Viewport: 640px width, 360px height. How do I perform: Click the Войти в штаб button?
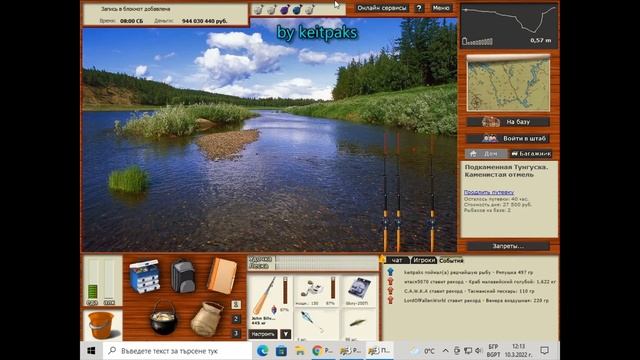[x=509, y=138]
